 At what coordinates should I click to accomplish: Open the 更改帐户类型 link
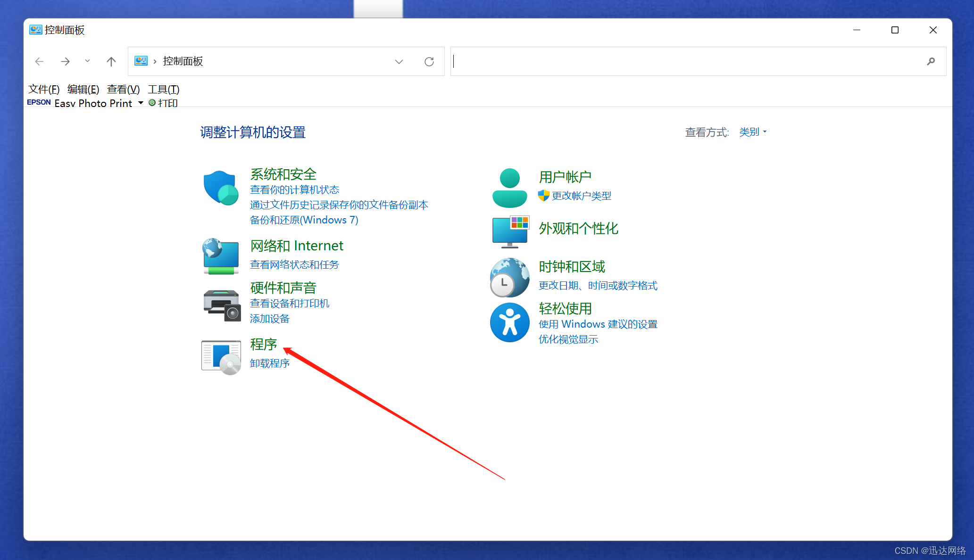coord(581,196)
